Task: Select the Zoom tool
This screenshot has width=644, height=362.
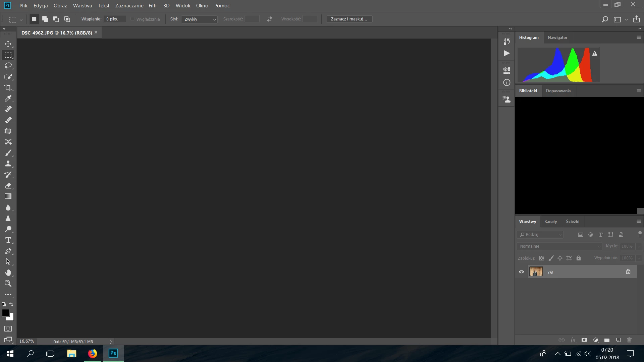Action: click(8, 284)
